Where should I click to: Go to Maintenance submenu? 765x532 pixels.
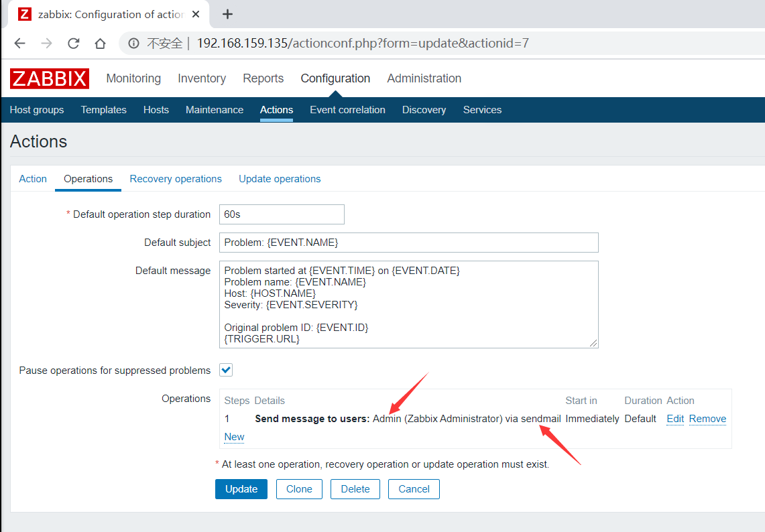tap(214, 110)
